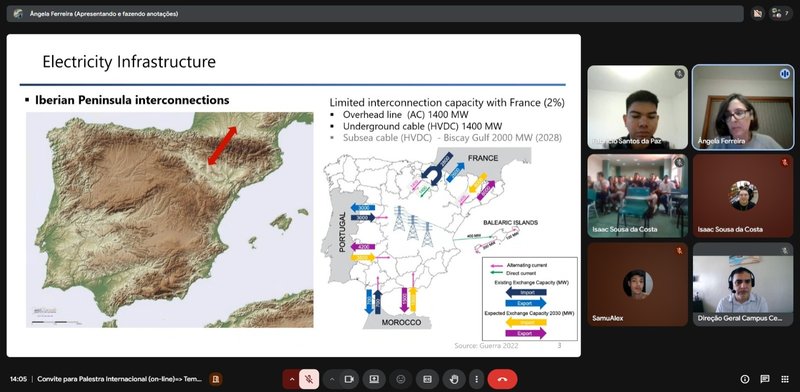800x392 pixels.
Task: Select Direção Geral Campus video tile
Action: click(x=743, y=284)
